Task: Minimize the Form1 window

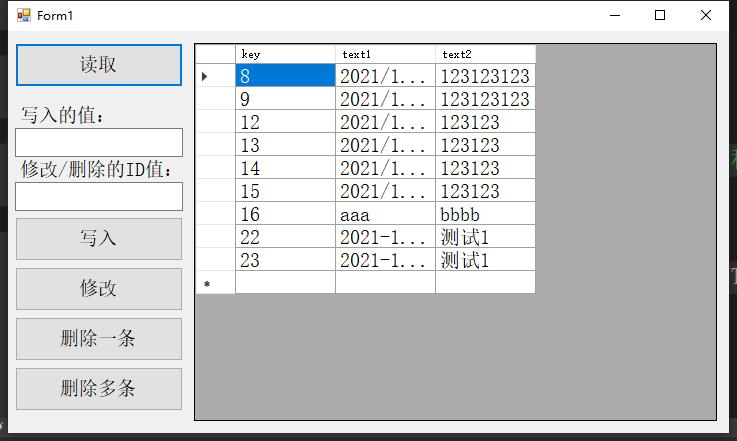Action: [x=614, y=15]
